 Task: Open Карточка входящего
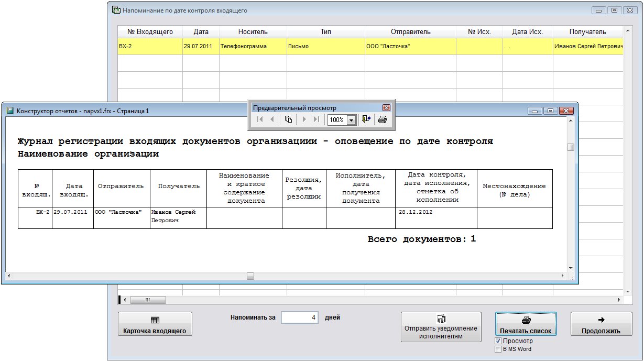(155, 324)
